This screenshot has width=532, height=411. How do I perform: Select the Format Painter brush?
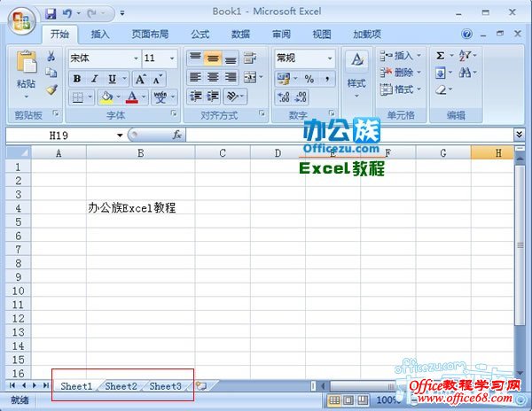[x=51, y=89]
